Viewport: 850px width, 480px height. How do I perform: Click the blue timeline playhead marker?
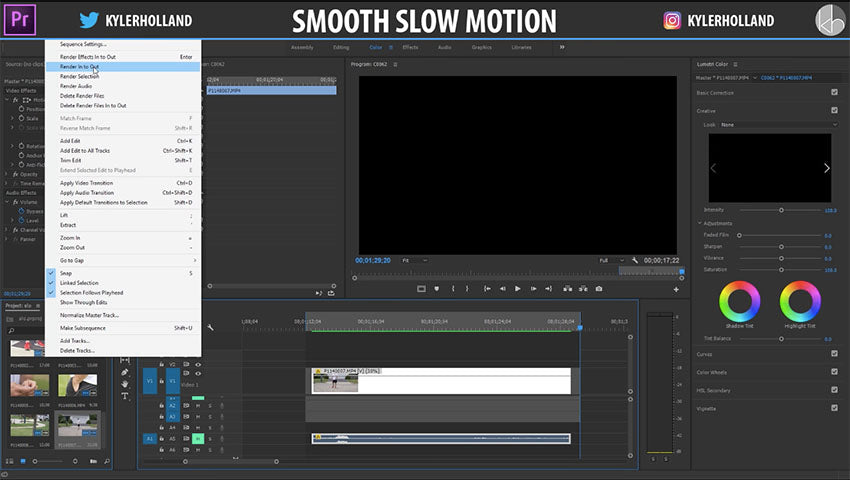coord(579,328)
